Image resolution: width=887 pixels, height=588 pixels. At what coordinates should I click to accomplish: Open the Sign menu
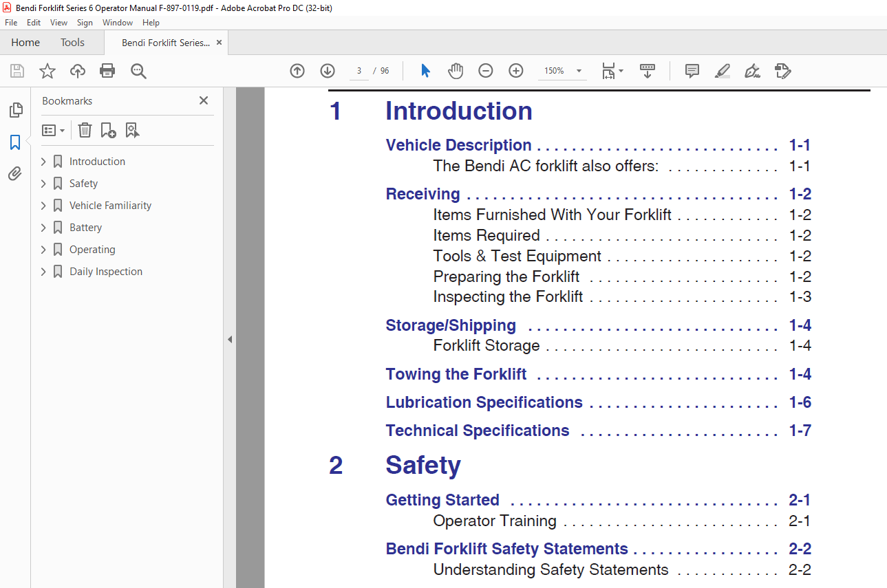pos(85,23)
